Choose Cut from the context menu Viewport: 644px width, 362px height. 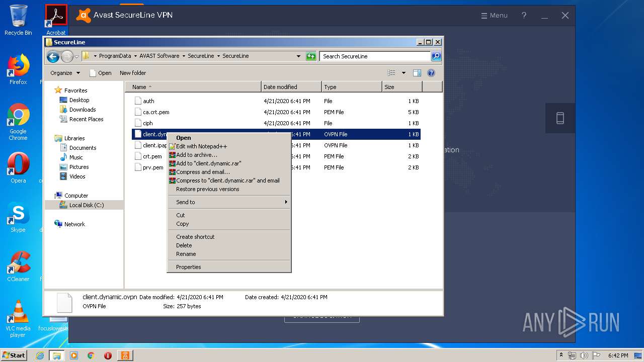pyautogui.click(x=229, y=215)
